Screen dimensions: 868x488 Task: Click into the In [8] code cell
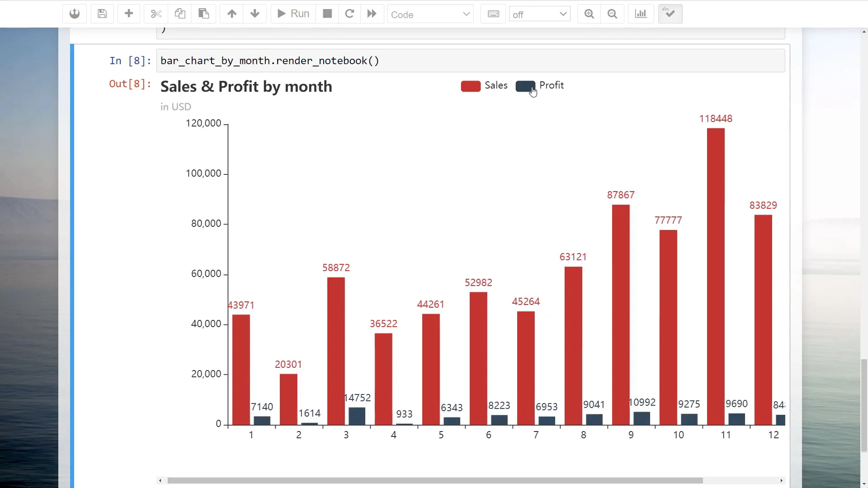(x=470, y=61)
